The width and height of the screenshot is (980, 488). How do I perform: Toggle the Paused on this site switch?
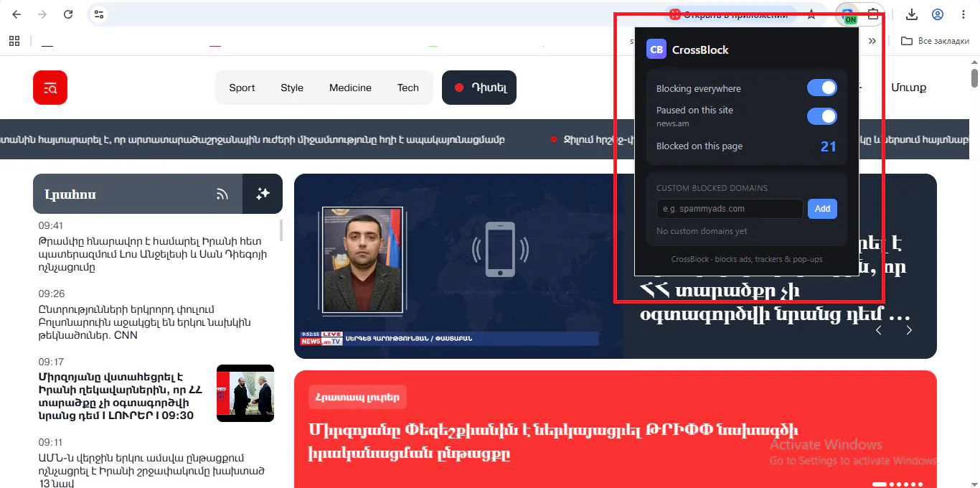coord(822,116)
